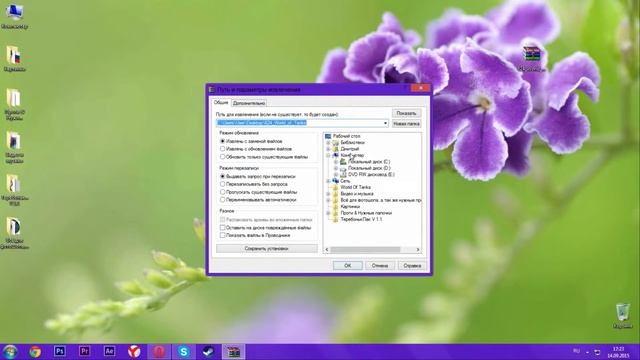Show hidden system tray icons
640x360 pixels.
coord(587,352)
